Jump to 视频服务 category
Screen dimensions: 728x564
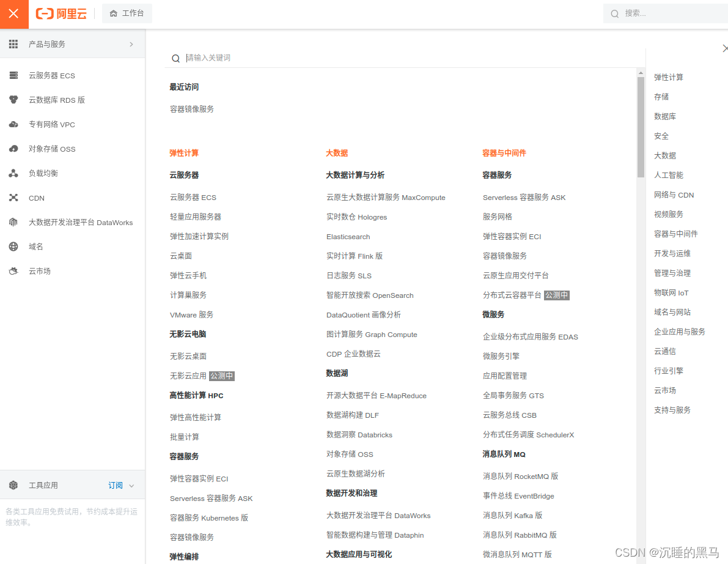(669, 214)
